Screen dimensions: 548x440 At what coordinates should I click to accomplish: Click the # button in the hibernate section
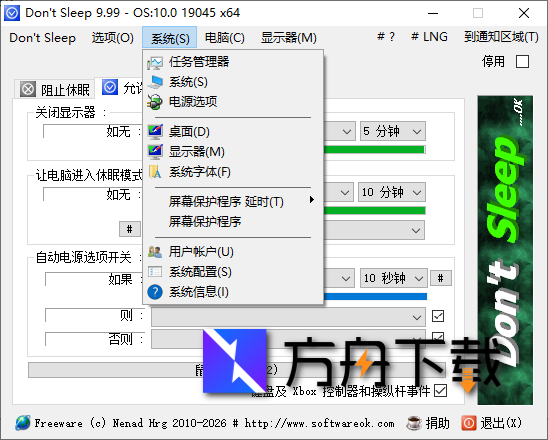(129, 229)
